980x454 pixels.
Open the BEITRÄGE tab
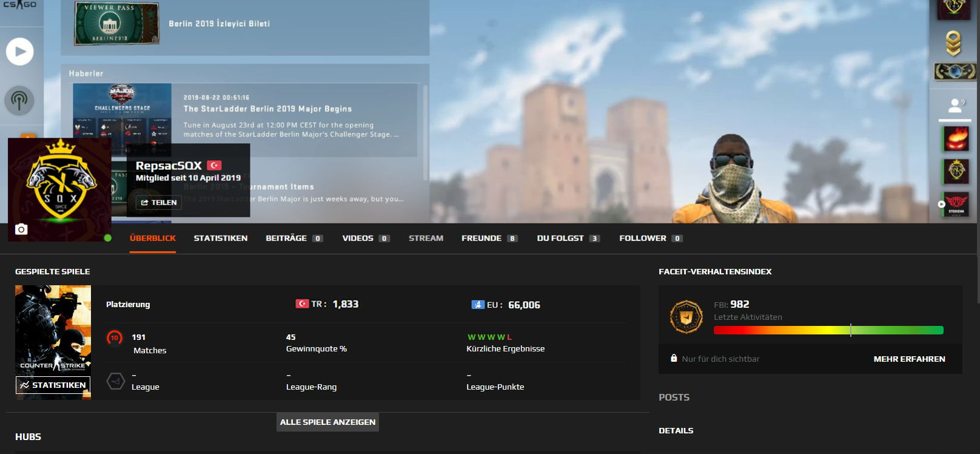click(x=294, y=239)
